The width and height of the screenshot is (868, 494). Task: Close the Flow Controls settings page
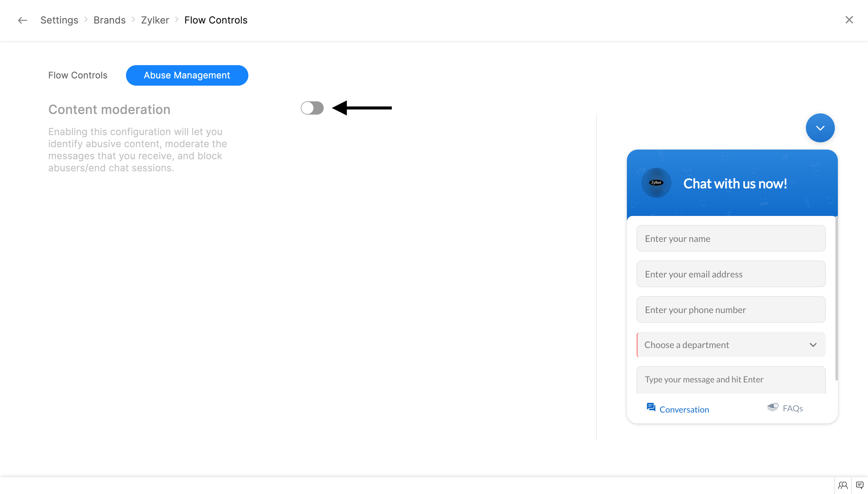849,20
